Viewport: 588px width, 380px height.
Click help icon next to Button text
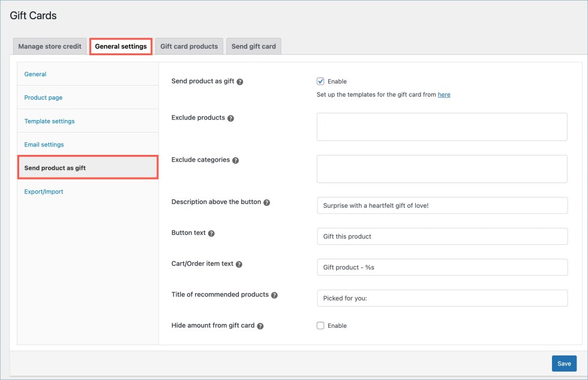(x=212, y=234)
